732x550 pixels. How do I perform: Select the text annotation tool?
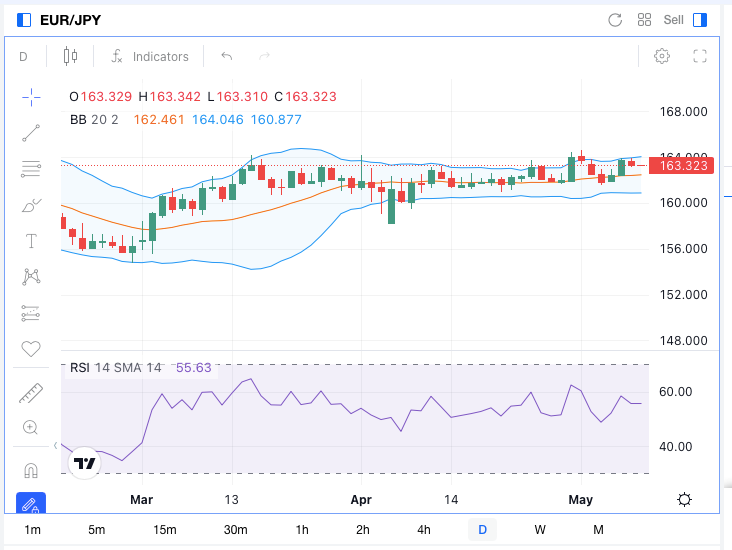click(31, 241)
